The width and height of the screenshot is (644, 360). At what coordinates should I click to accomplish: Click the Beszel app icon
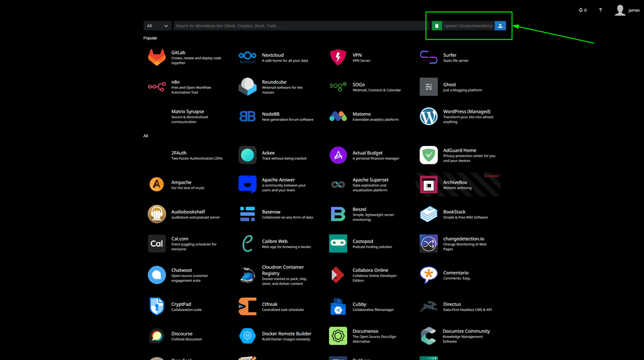click(338, 214)
